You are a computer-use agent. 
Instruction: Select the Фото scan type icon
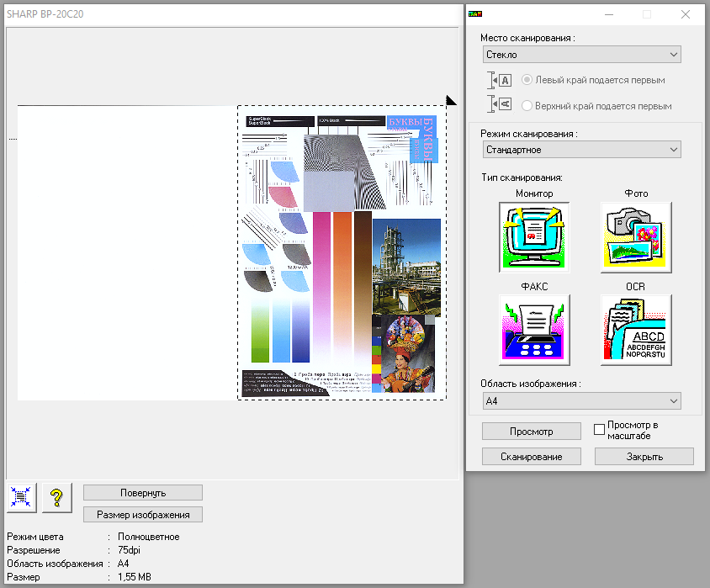pos(636,237)
